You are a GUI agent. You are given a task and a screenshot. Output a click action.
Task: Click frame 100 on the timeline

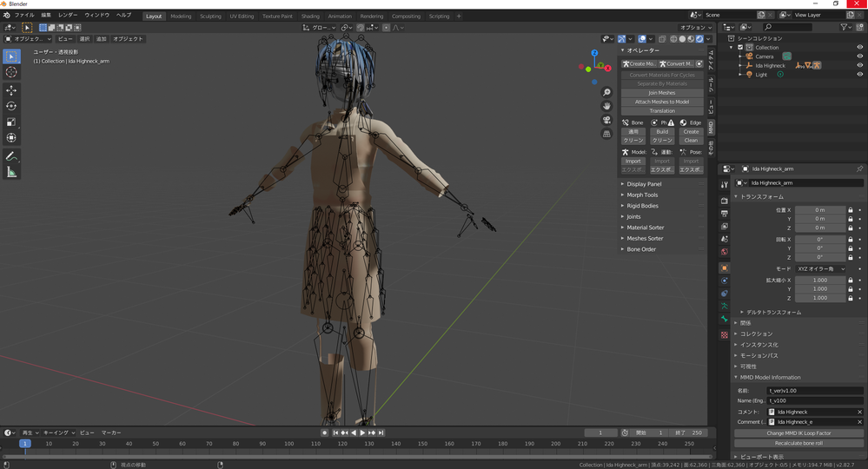[x=289, y=444]
